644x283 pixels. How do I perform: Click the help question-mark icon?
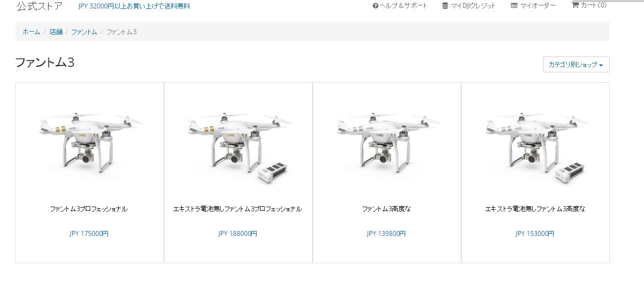(375, 6)
